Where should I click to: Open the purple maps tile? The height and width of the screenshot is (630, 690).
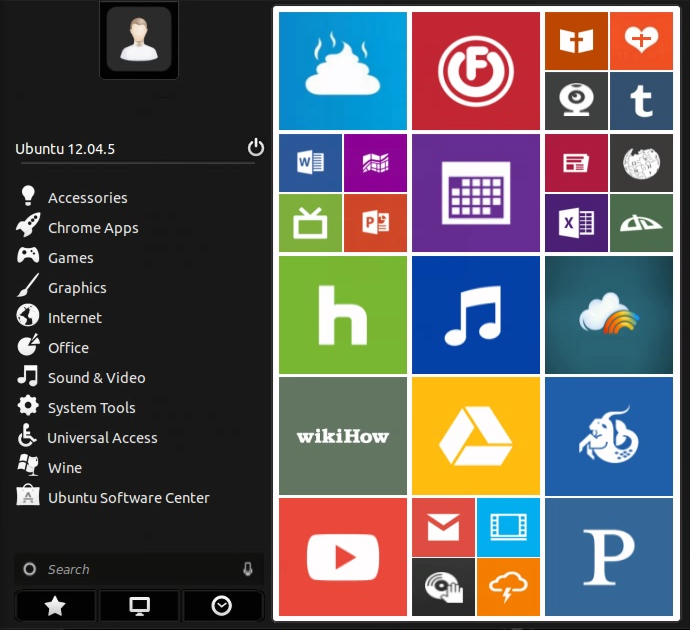[375, 163]
